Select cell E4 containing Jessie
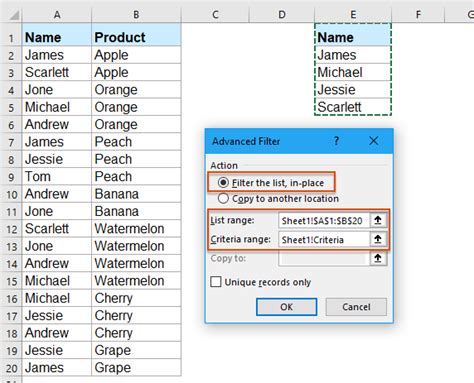Screen dimensions: 474x383 [x=353, y=89]
